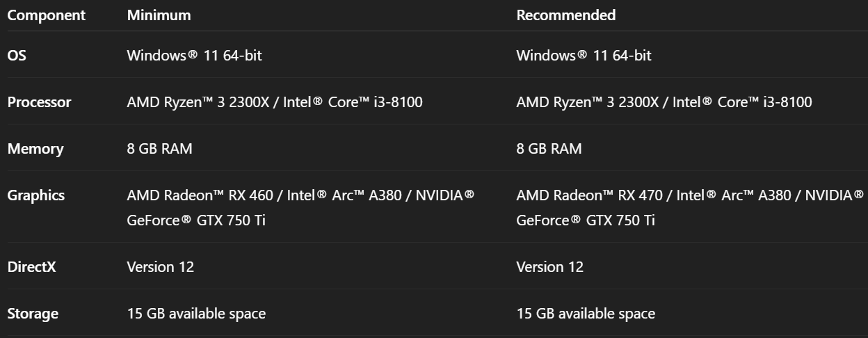
Task: Click the Minimum 15 GB available space cell
Action: click(196, 314)
